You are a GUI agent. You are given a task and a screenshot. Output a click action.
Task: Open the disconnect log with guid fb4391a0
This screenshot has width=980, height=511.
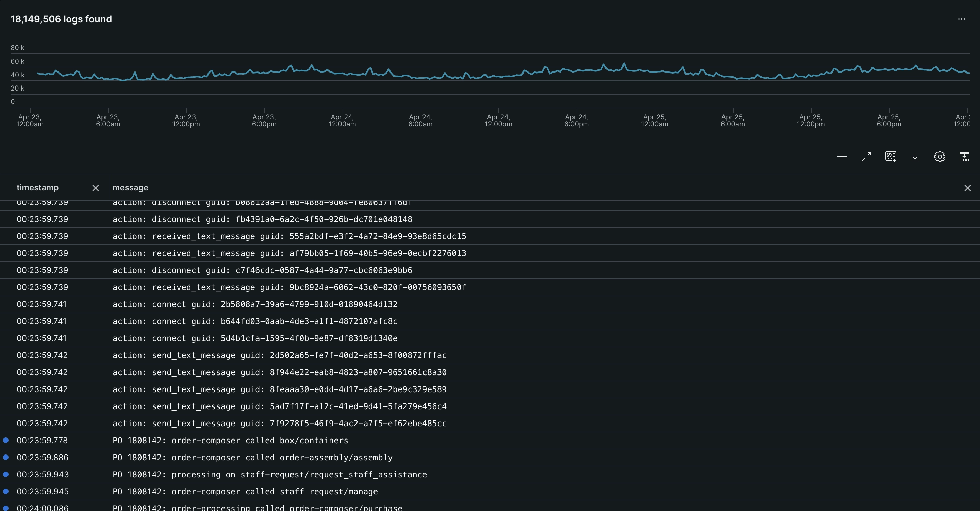click(262, 219)
